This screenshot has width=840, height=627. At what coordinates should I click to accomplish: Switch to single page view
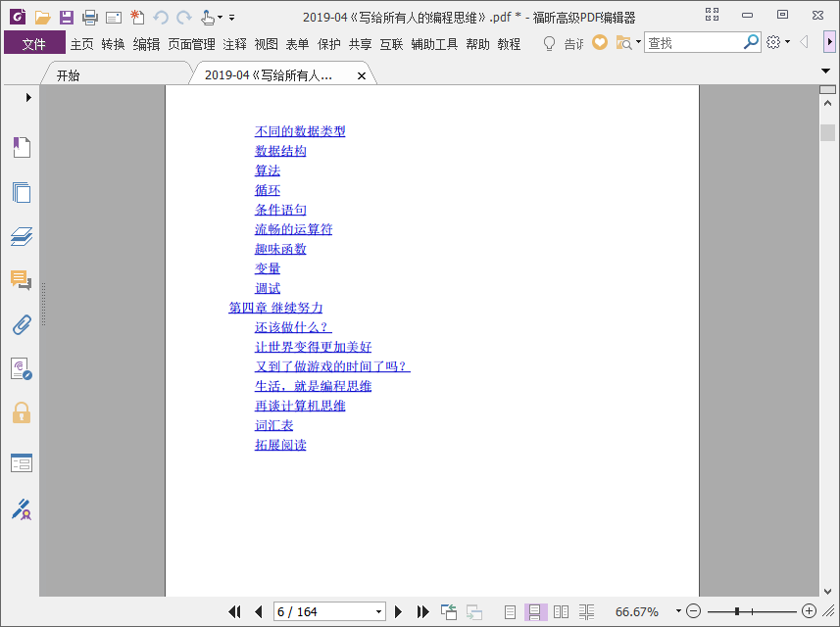pos(510,611)
